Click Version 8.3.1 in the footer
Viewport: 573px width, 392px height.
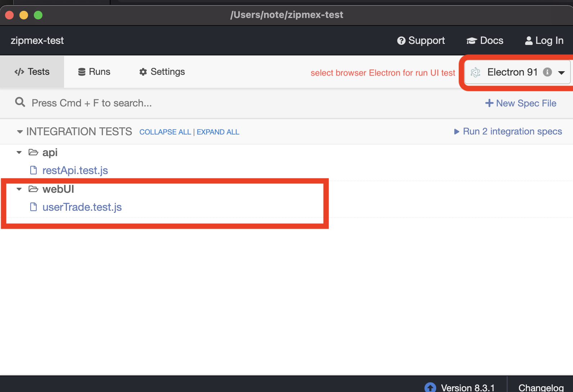click(x=468, y=388)
